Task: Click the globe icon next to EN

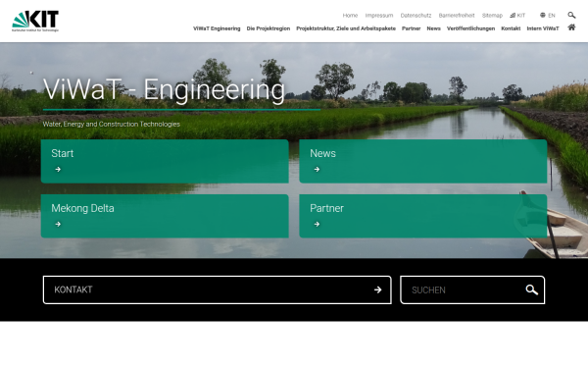Action: point(542,16)
